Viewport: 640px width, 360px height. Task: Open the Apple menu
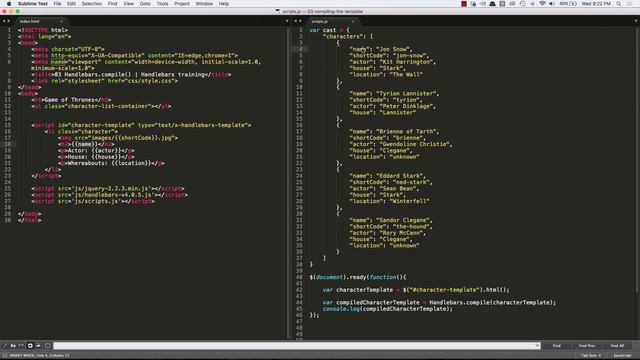pyautogui.click(x=9, y=4)
